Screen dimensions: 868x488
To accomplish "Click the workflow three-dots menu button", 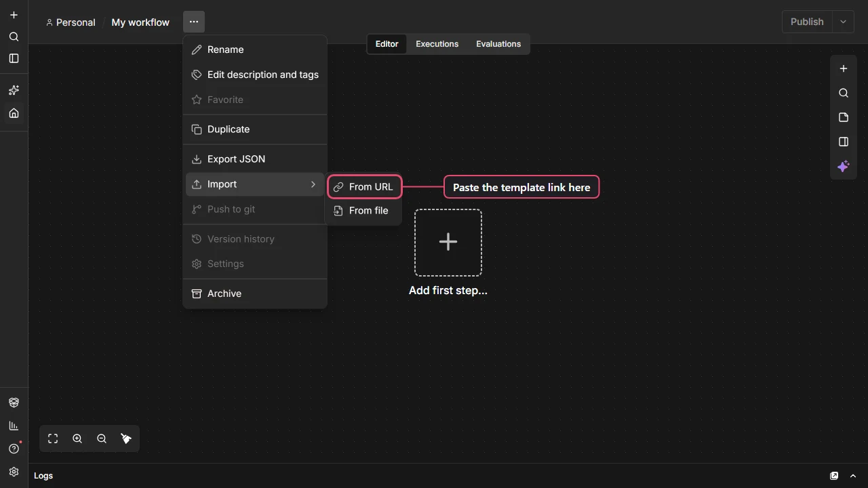I will [x=194, y=22].
